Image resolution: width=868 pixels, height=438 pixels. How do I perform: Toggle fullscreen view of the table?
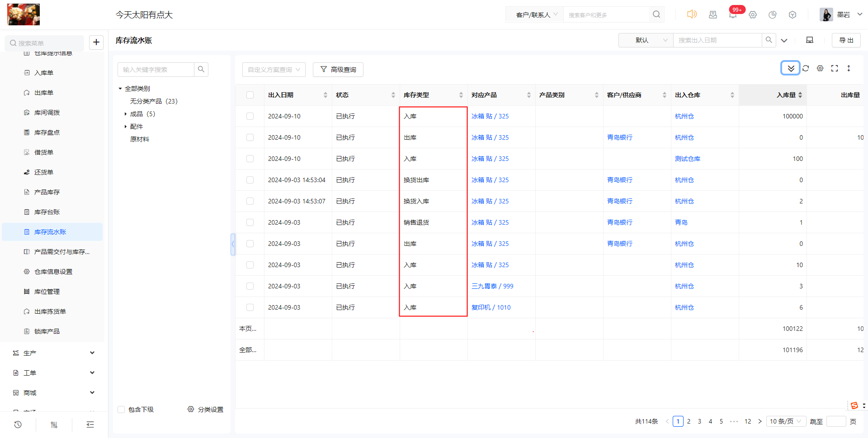point(835,68)
